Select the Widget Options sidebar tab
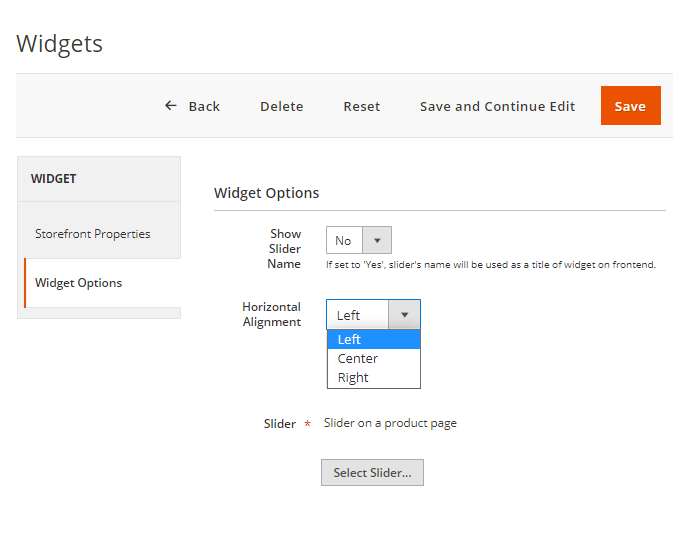The height and width of the screenshot is (534, 685). tap(79, 283)
